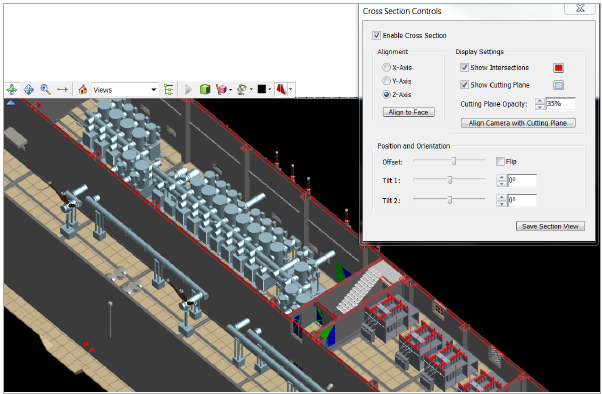Select the measure distance tool
Screen dimensions: 602x394
click(x=62, y=89)
